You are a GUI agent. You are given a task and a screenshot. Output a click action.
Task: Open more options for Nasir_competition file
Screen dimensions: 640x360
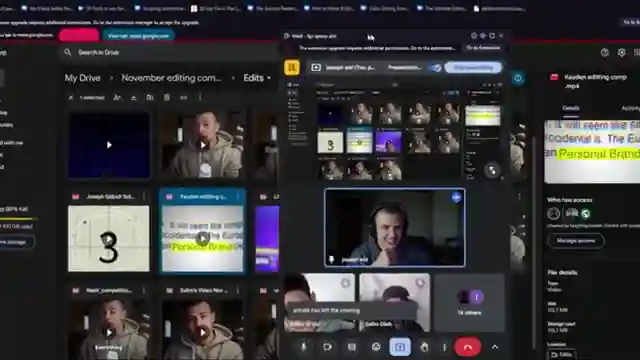point(144,291)
